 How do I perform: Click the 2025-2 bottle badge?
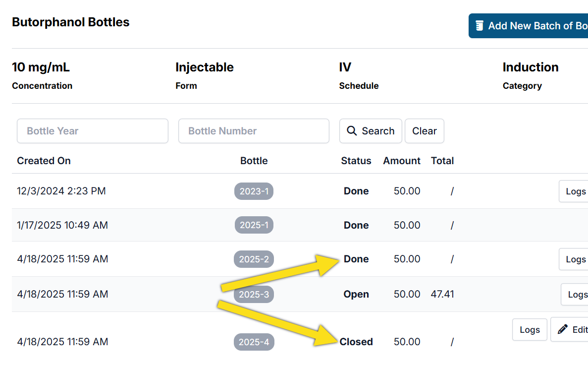[254, 259]
